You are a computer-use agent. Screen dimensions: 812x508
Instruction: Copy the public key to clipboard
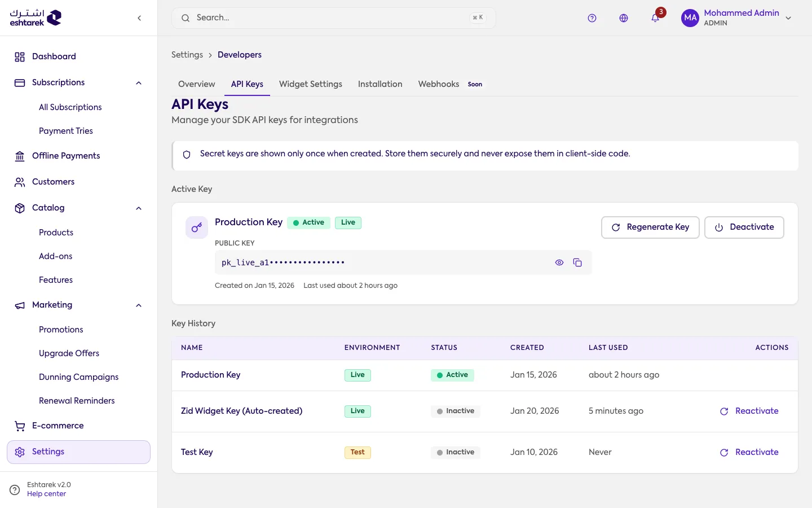point(577,262)
